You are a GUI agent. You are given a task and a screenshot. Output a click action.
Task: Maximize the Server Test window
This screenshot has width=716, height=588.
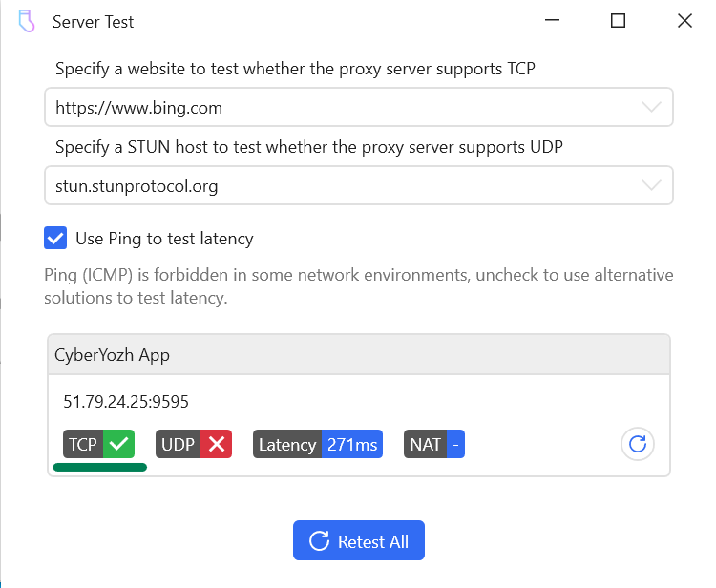click(x=618, y=21)
